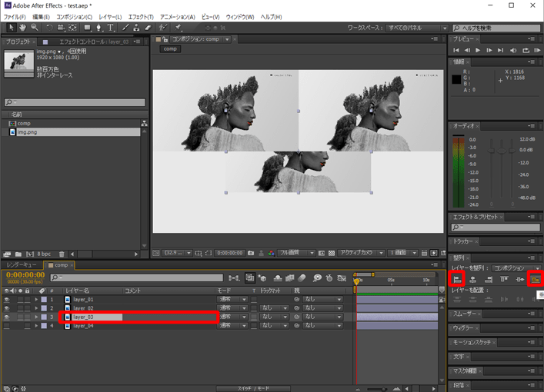Step to next frame in preview
Screen dimensions: 544x392
(x=489, y=50)
